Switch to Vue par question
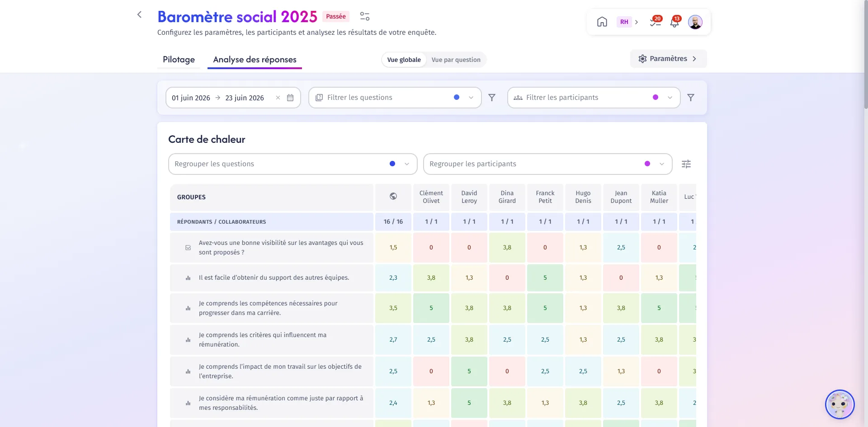The width and height of the screenshot is (868, 427). pyautogui.click(x=456, y=60)
